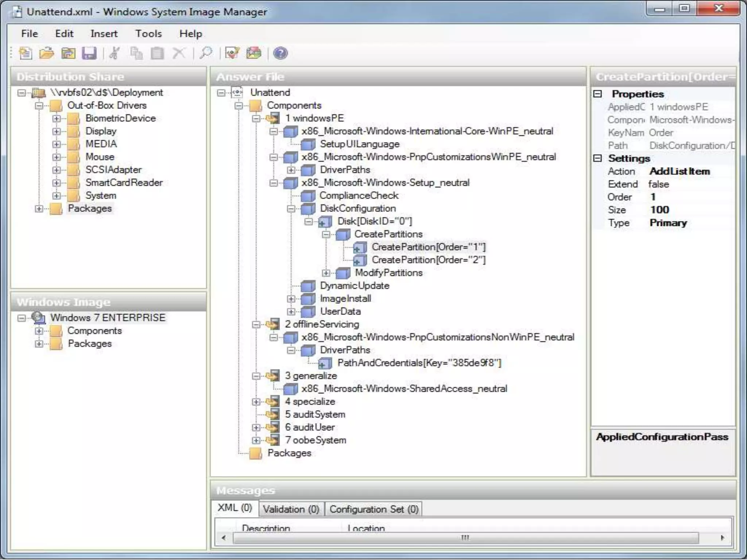This screenshot has height=560, width=747.
Task: Click the Windows 7 ENTERPRISE image icon
Action: click(38, 318)
